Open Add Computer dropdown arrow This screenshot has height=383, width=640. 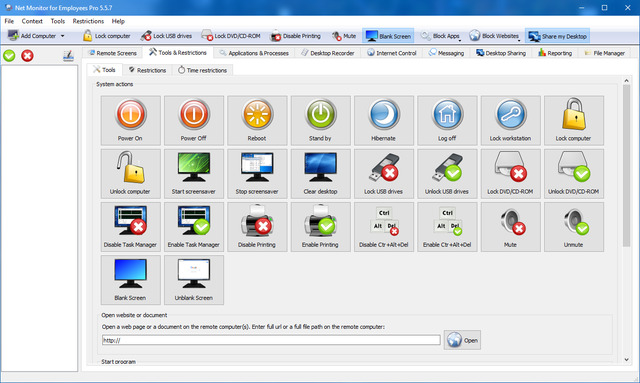(x=62, y=36)
